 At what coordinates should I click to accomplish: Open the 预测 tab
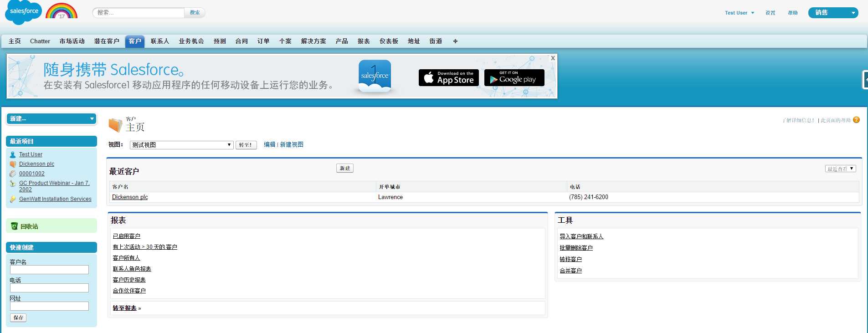220,41
